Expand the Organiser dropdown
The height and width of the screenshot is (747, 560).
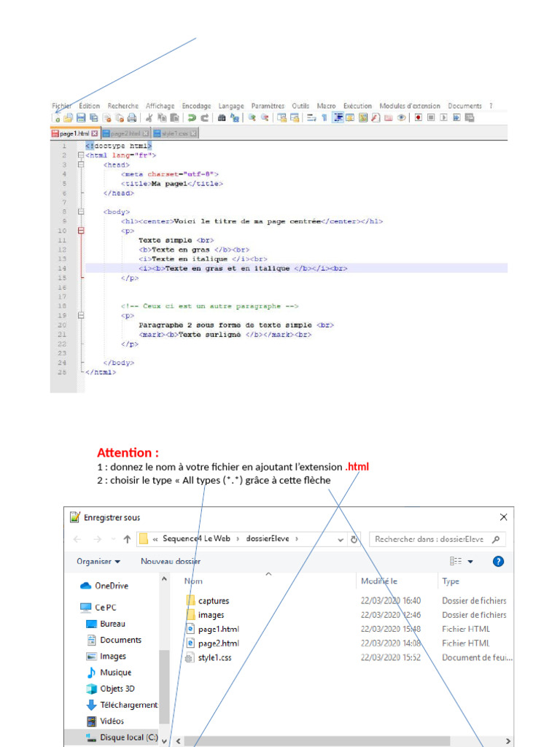pos(97,562)
